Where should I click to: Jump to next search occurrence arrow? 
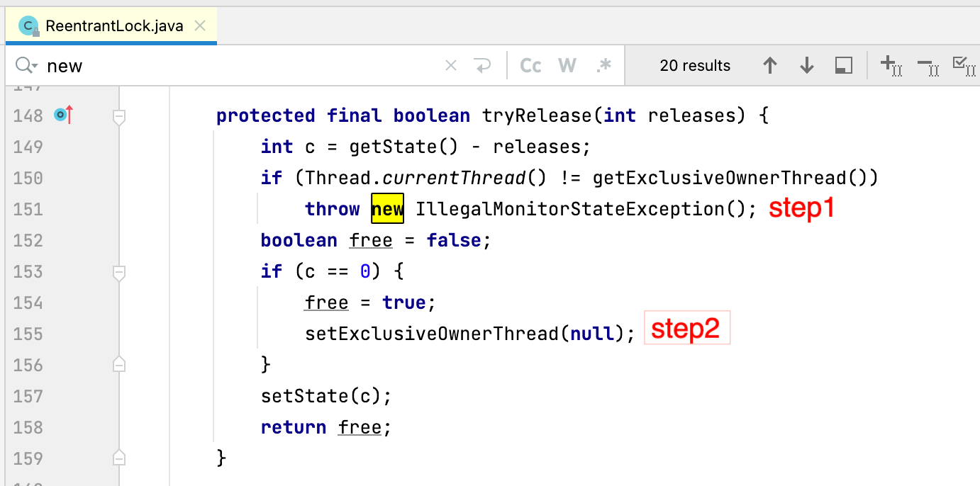(806, 66)
